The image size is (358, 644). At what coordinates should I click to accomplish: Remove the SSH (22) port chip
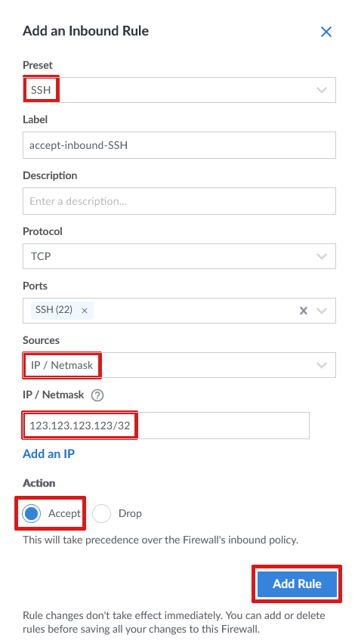coord(84,311)
